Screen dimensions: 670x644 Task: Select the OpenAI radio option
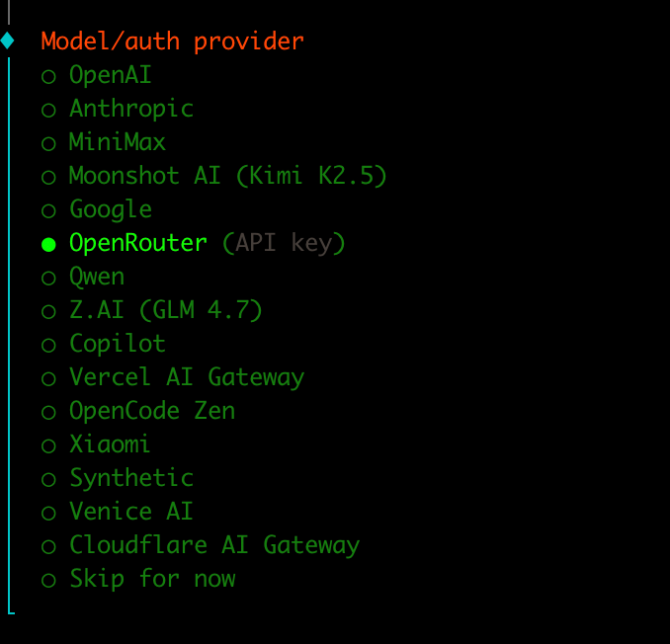[110, 75]
